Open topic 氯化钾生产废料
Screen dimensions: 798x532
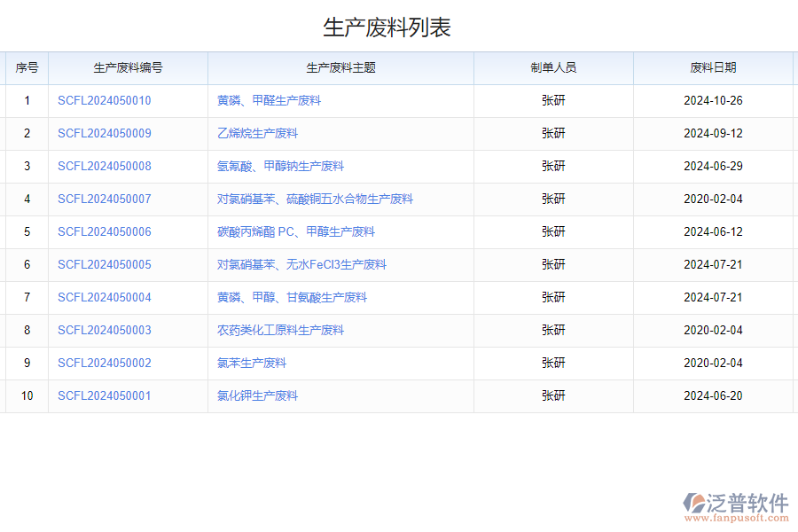click(258, 395)
